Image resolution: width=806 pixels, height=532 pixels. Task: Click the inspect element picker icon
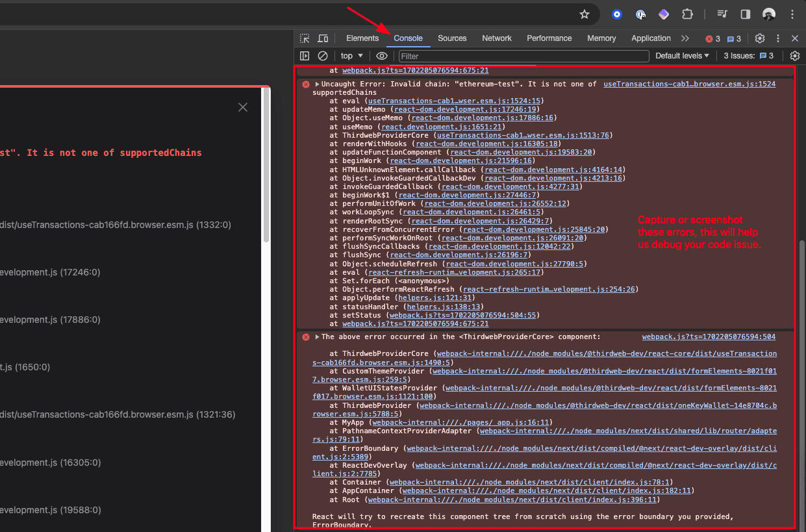click(x=305, y=38)
